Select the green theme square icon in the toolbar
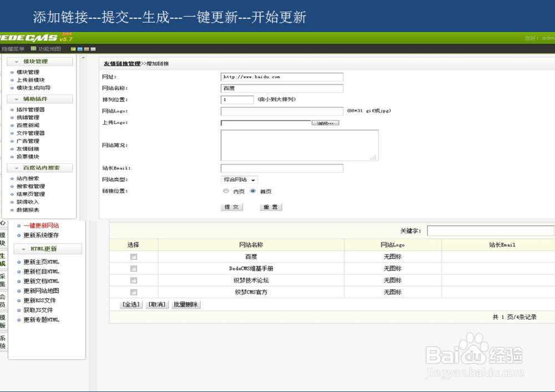The image size is (555, 392). [x=73, y=49]
